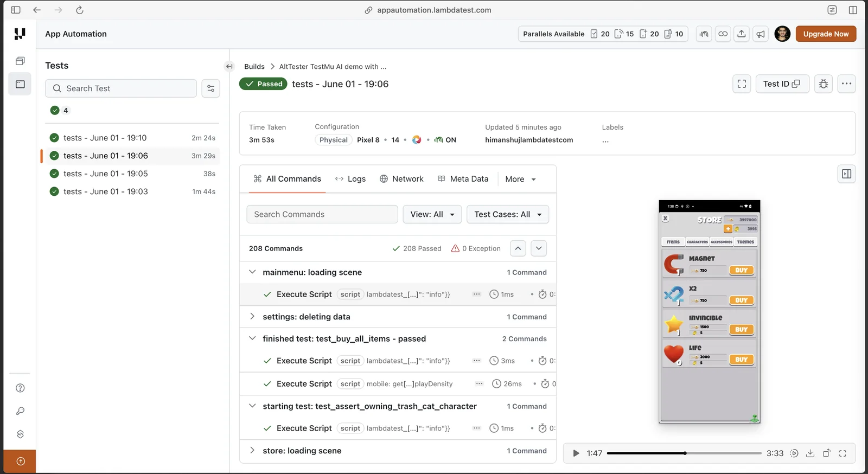
Task: Go to next command with down arrow
Action: coord(539,248)
